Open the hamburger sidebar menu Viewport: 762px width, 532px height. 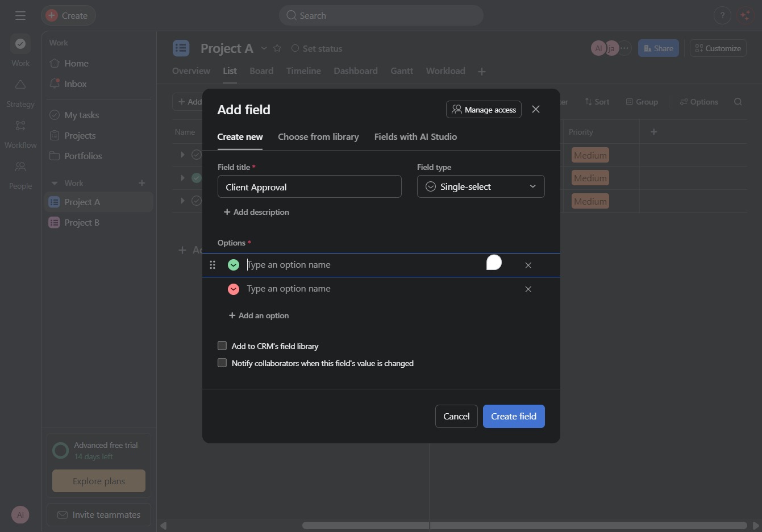click(20, 15)
